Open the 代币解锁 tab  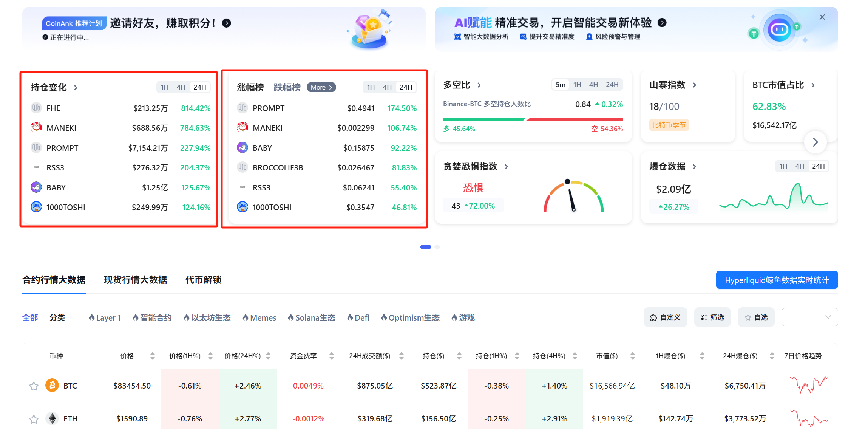click(x=203, y=280)
